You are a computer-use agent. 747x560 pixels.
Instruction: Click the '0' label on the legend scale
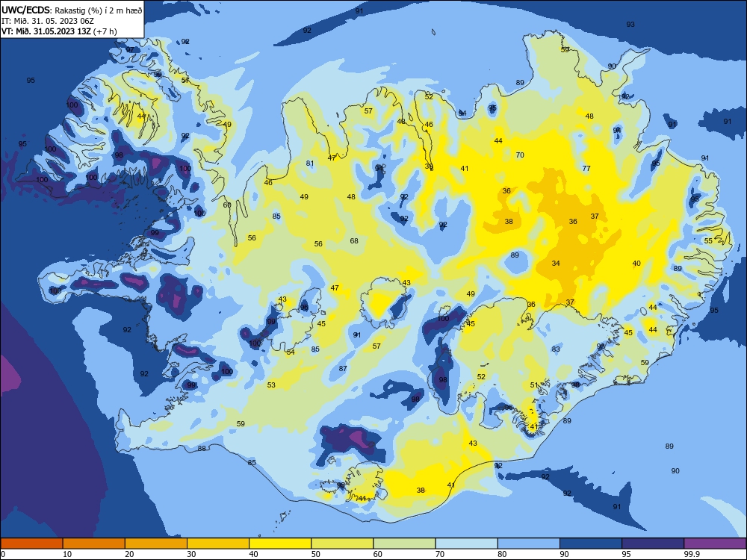tap(3, 554)
